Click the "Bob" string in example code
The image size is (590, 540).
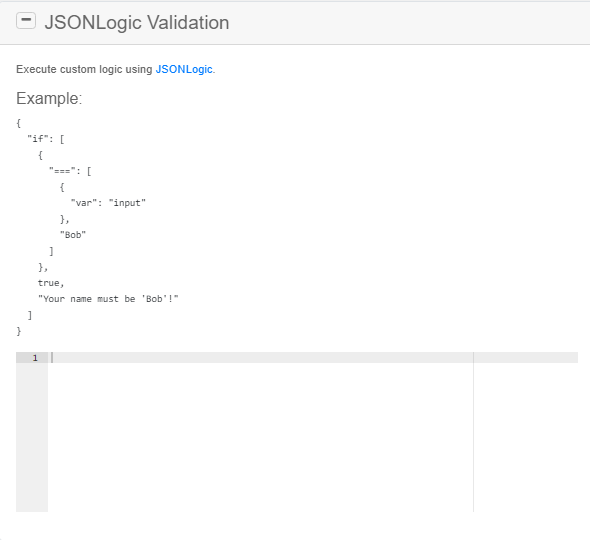(x=73, y=235)
